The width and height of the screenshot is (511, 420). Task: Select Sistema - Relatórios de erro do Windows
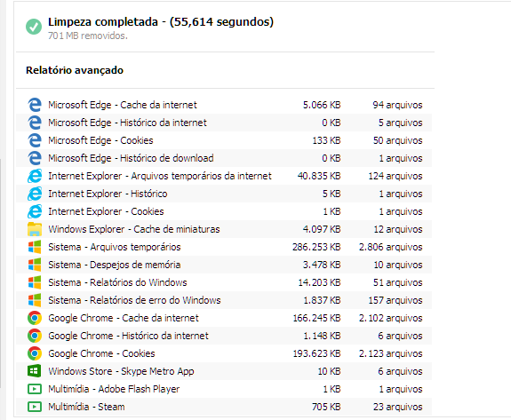click(224, 300)
